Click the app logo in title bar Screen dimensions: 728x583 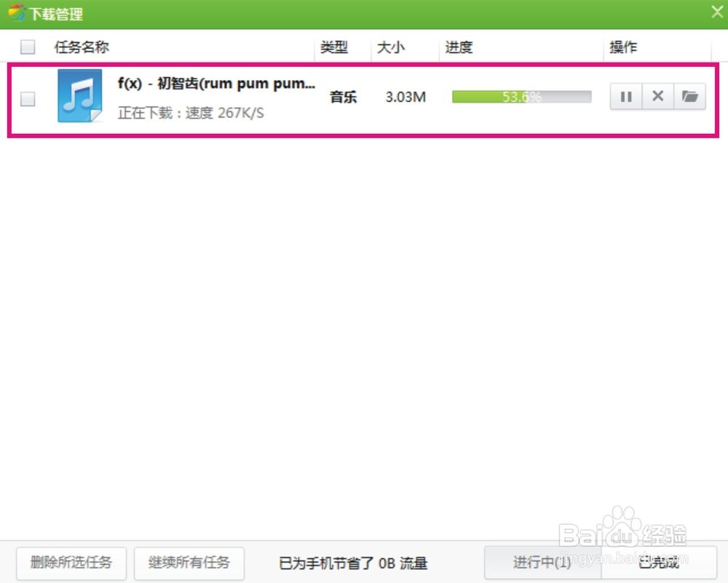pyautogui.click(x=16, y=13)
